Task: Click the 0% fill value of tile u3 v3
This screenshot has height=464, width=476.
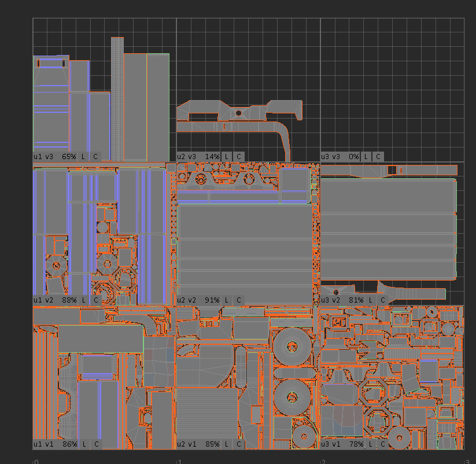Action: 353,157
